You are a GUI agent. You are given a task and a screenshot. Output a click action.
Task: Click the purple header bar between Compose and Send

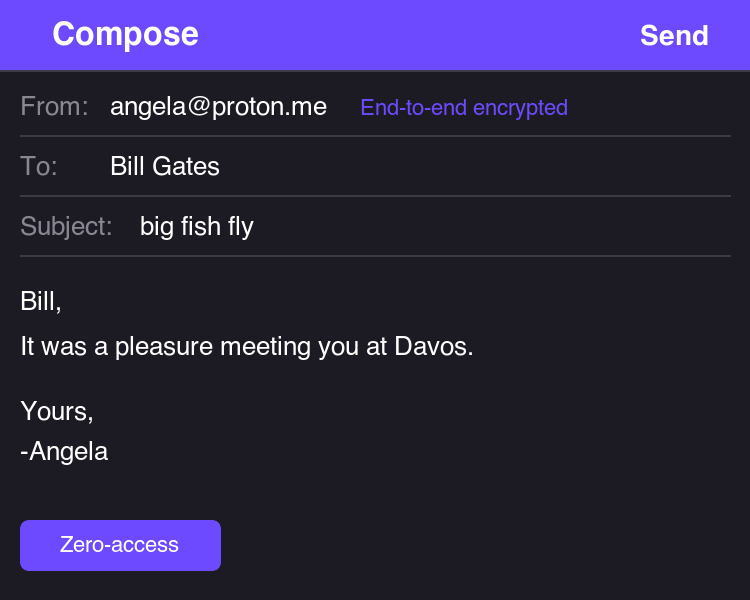420,36
